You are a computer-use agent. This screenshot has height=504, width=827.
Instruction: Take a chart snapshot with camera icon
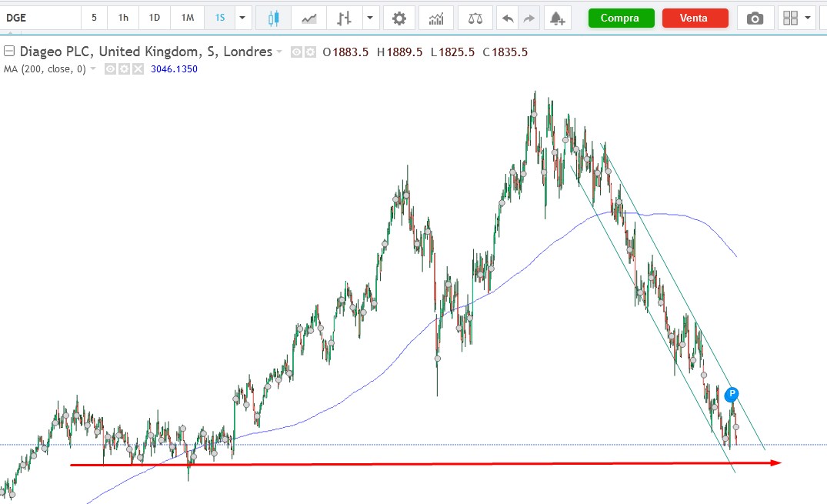755,19
